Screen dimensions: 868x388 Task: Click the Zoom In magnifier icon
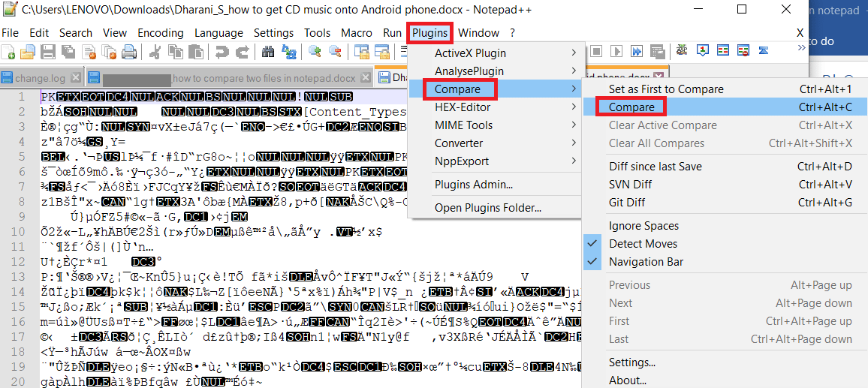(315, 51)
